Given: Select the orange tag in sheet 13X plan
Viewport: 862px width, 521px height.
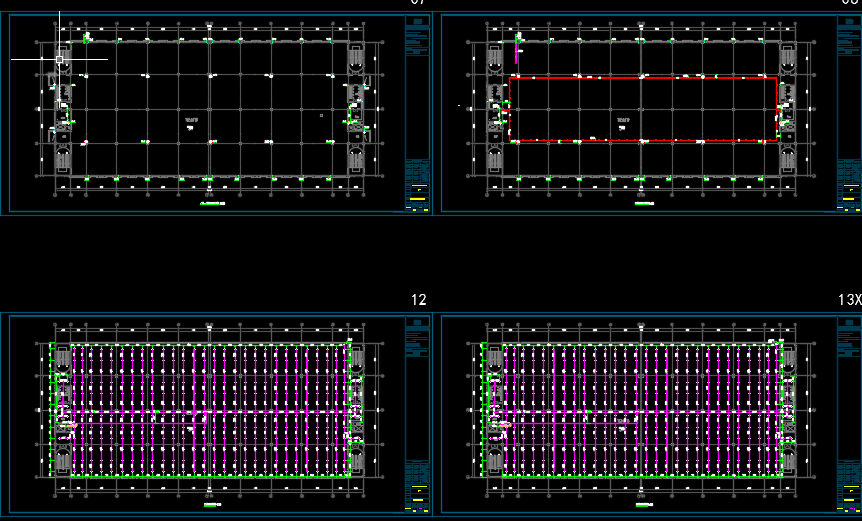Looking at the screenshot, I should [505, 424].
